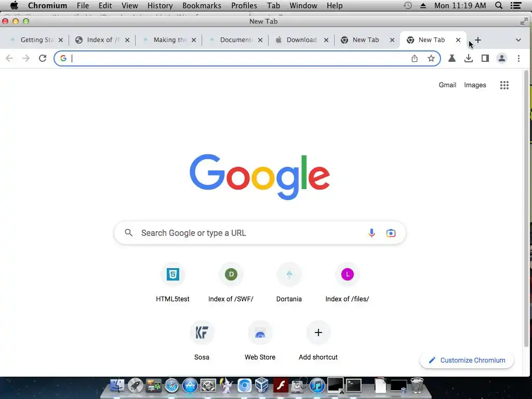Open Flash Player from the Dock
Viewport: 532px width, 399px height.
coord(281,386)
